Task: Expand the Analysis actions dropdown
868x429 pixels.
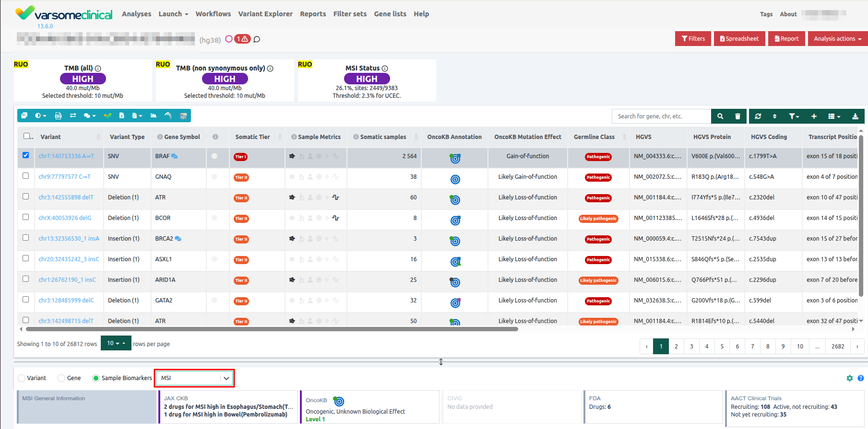Action: [837, 39]
